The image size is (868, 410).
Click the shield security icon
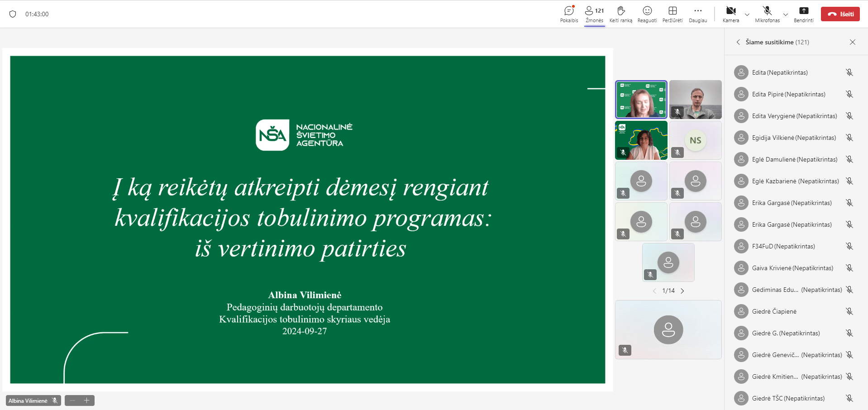pyautogui.click(x=13, y=14)
